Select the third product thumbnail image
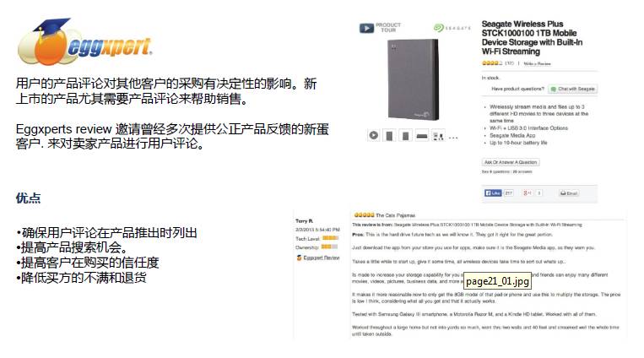This screenshot has height=358, width=644. (x=405, y=135)
